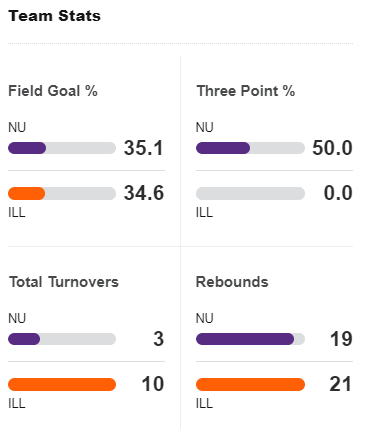
Task: Click the Rebounds heading
Action: pos(232,282)
